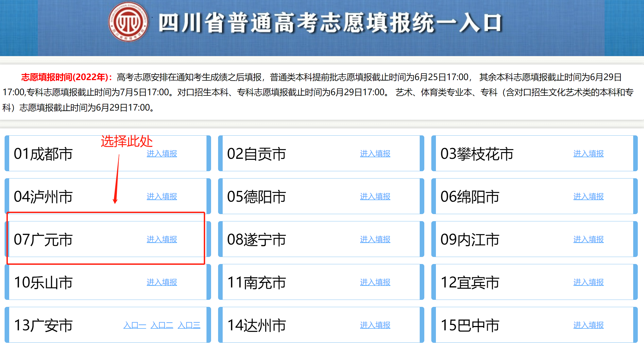Go to 09内江市 进入填报 link
Screen dimensions: 644x343
[588, 239]
